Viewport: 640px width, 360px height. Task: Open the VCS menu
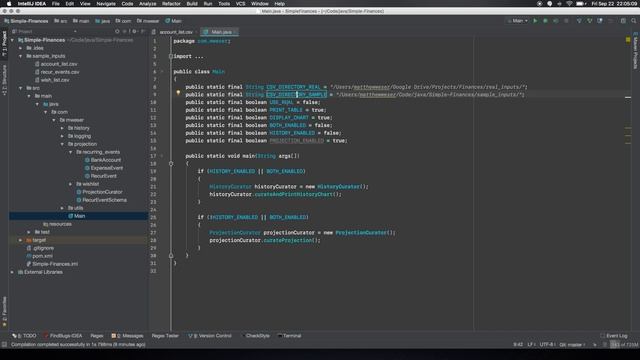[x=240, y=4]
